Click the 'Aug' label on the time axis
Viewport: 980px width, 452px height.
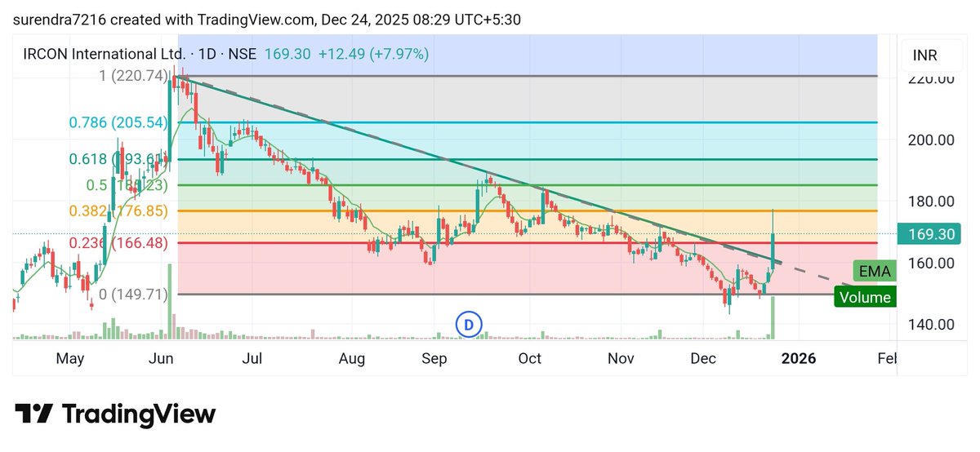[x=352, y=358]
